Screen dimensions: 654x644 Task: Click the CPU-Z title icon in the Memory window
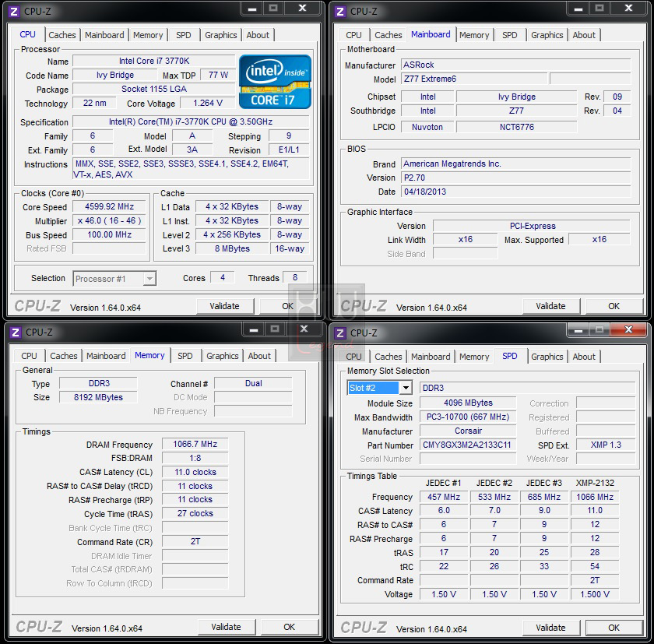pyautogui.click(x=16, y=333)
